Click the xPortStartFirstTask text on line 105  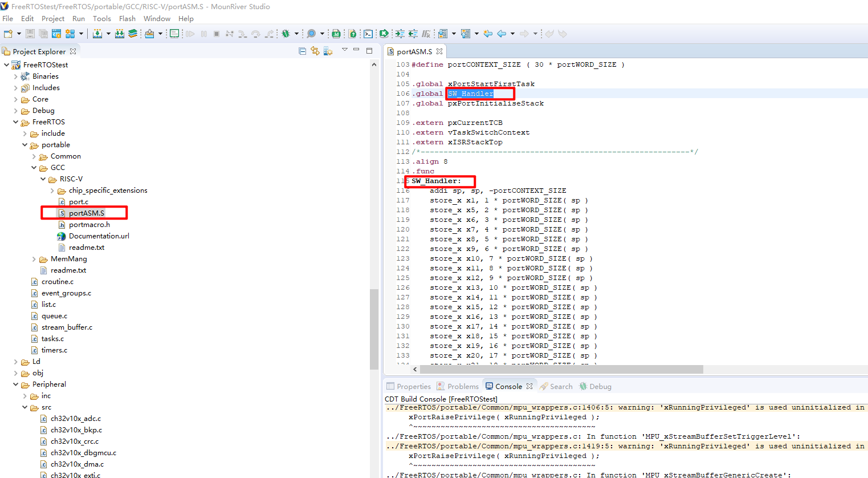point(491,84)
